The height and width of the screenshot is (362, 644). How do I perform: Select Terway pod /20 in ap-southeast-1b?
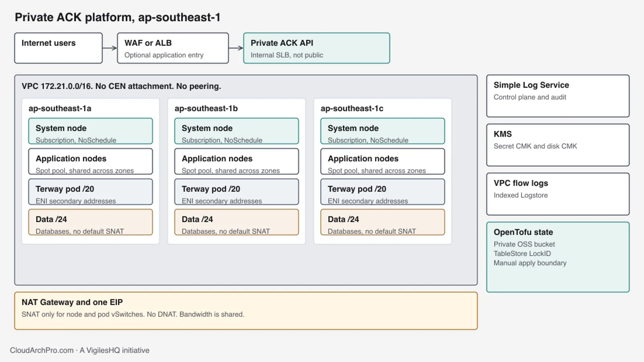(x=237, y=192)
